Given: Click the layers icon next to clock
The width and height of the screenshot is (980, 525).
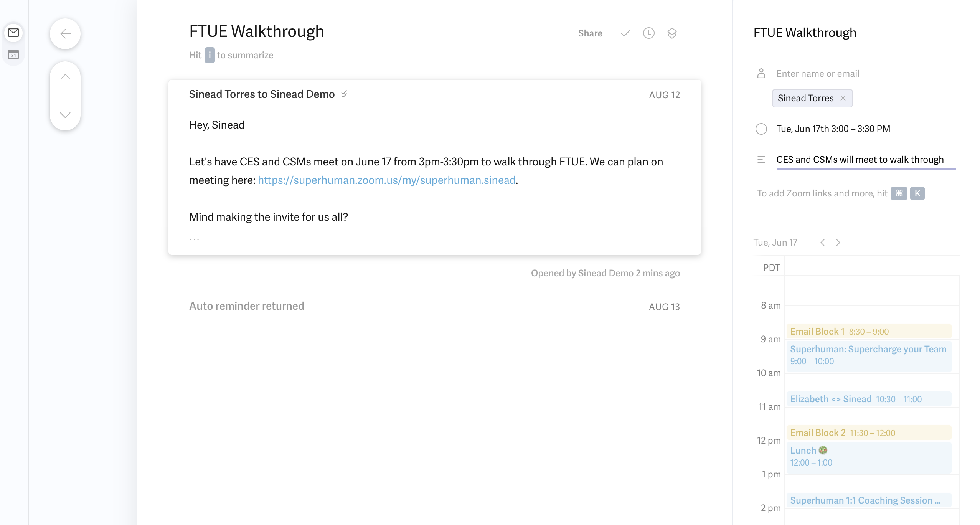Looking at the screenshot, I should click(x=672, y=33).
